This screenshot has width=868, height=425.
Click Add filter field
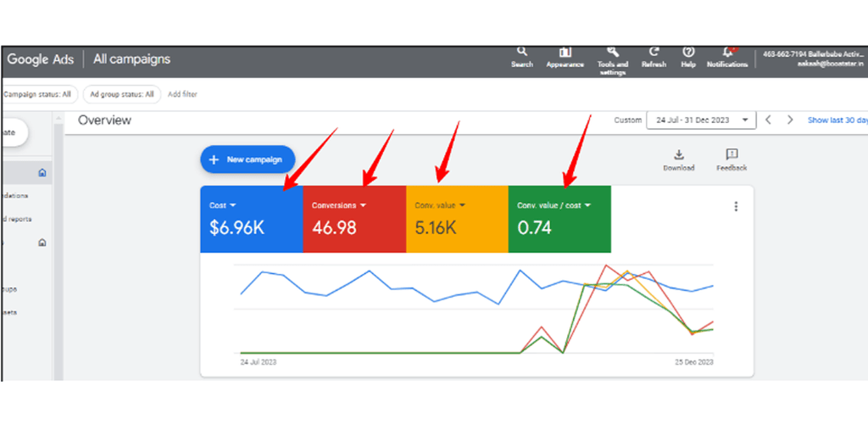(182, 94)
